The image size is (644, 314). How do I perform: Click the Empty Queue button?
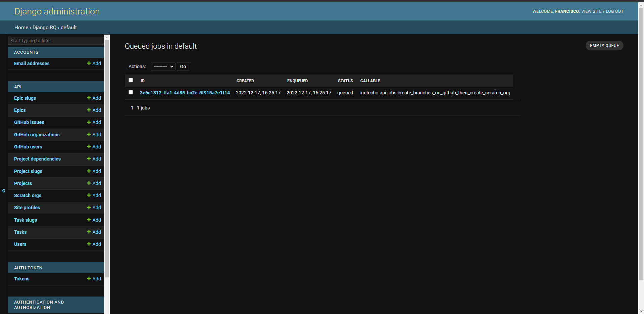[604, 46]
